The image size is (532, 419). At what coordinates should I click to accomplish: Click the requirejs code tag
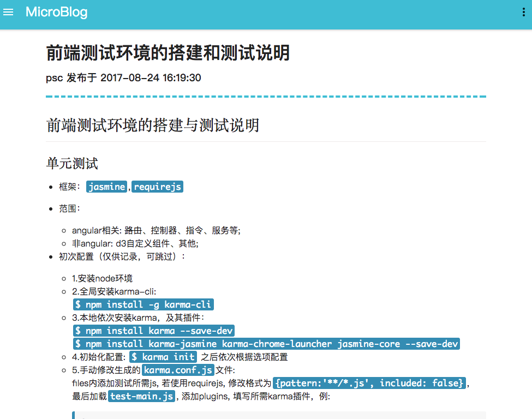(157, 187)
